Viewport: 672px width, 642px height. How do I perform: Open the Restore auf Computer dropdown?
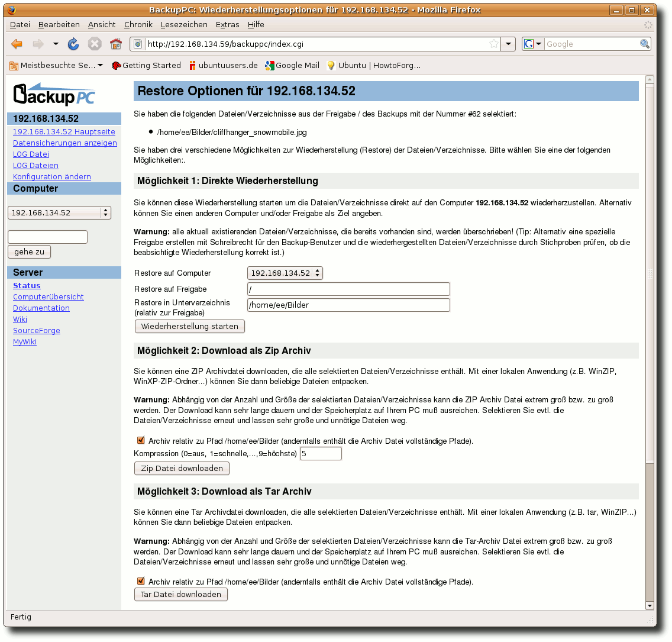[x=285, y=273]
